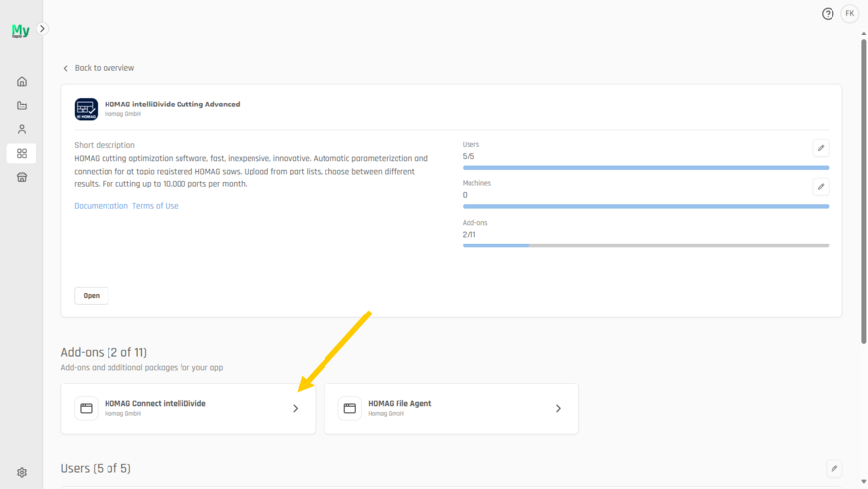
Task: Click the Short description label
Action: pos(105,145)
